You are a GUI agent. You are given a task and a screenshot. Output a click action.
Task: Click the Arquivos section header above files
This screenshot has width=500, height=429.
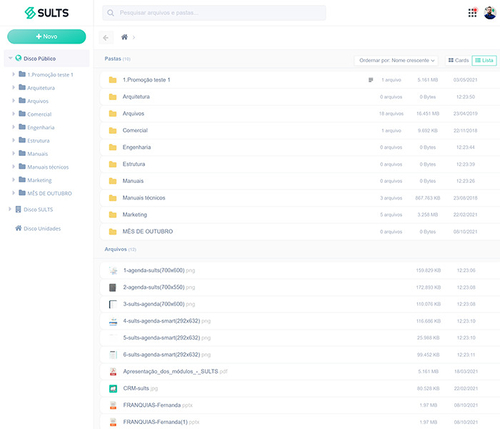pos(120,249)
